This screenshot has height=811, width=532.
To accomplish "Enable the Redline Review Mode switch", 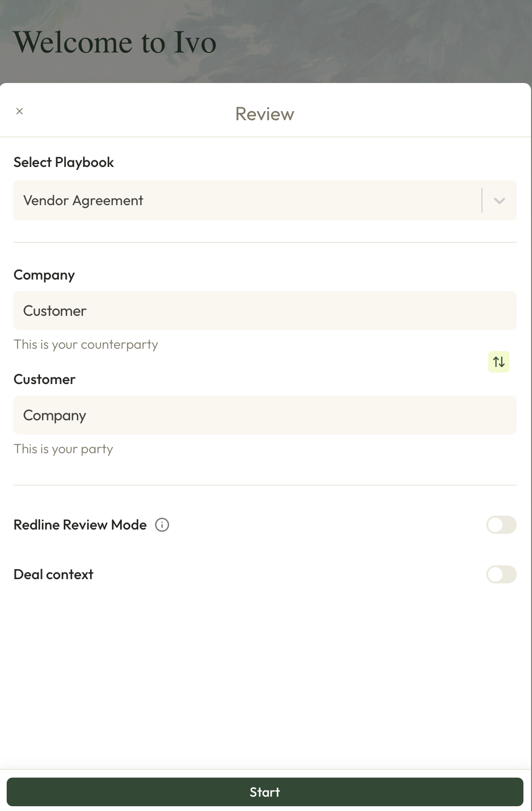I will click(x=501, y=525).
